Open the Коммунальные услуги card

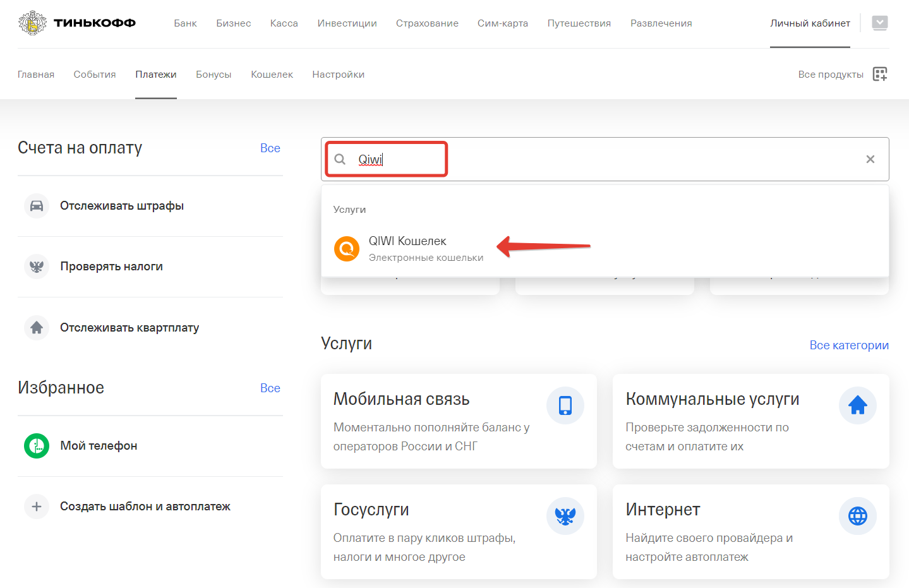(751, 421)
